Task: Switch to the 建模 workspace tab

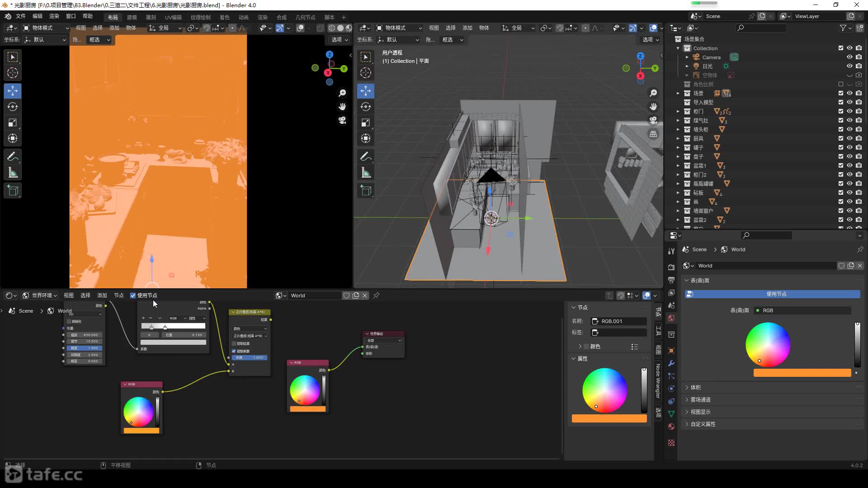Action: (x=132, y=17)
